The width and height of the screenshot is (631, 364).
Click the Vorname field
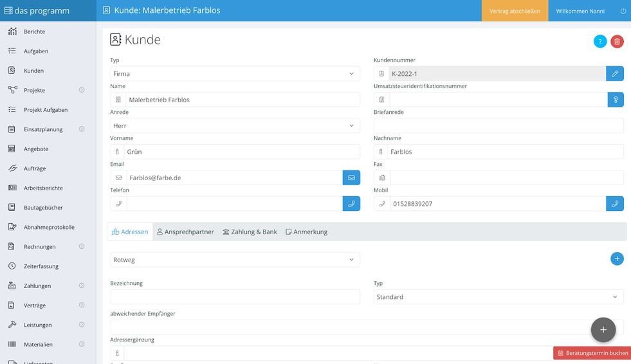point(242,152)
